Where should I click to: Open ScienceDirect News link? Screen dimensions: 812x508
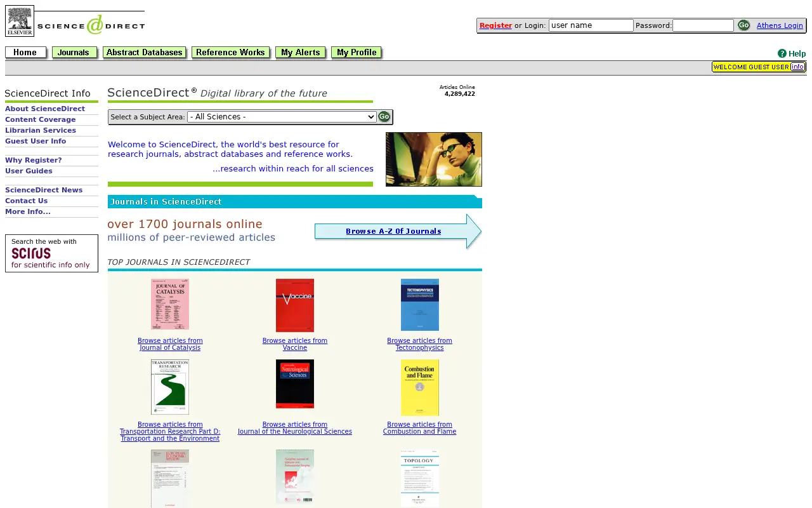44,190
